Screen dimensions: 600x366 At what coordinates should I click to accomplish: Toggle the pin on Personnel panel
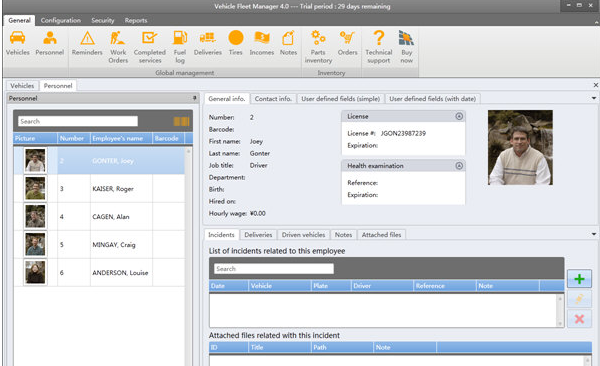coord(194,98)
